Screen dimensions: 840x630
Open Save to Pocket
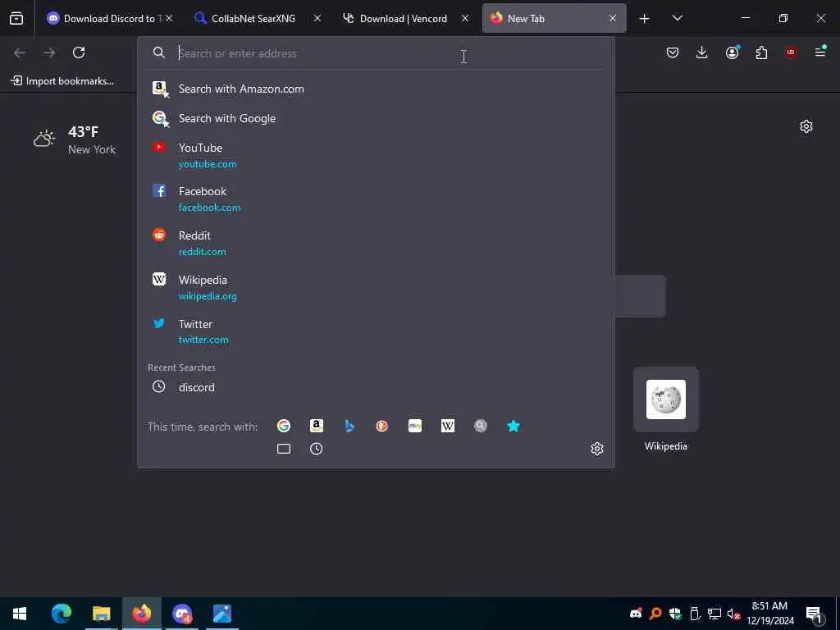click(x=673, y=52)
